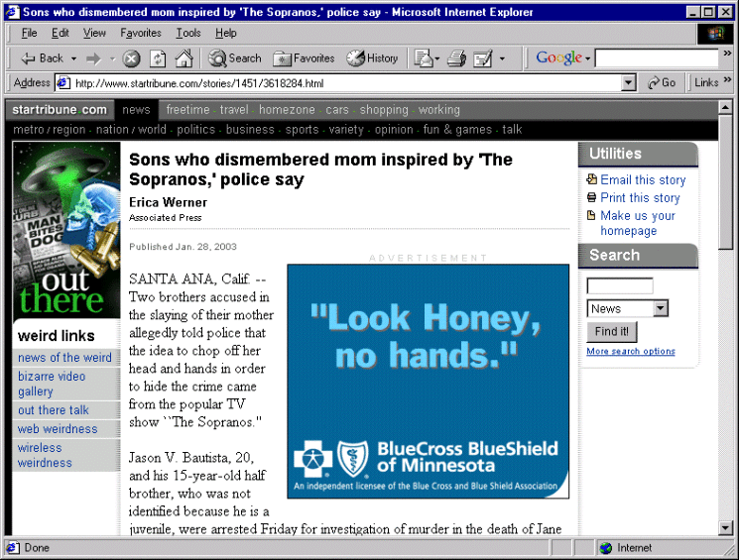Expand the Links toolbar chevron
The image size is (739, 560).
click(727, 80)
